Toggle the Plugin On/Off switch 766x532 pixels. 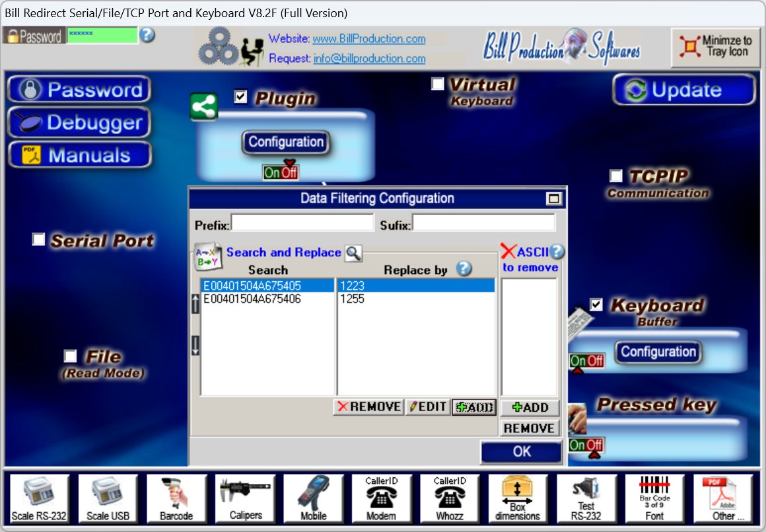pos(281,172)
